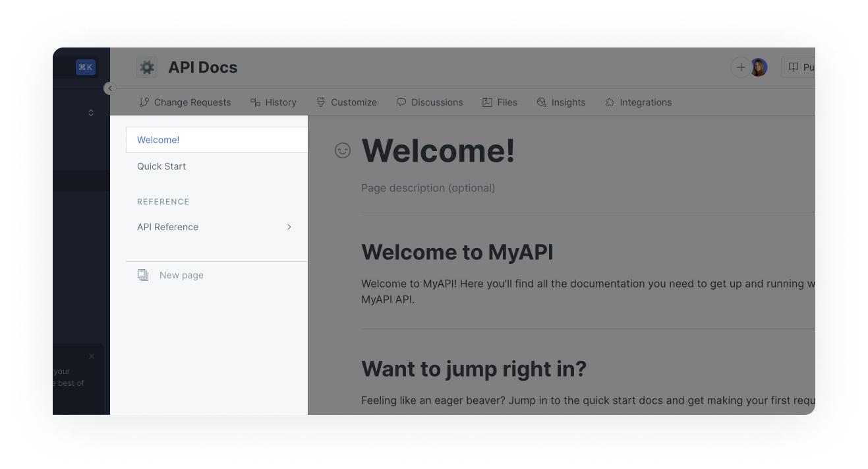The width and height of the screenshot is (868, 469).
Task: Click the Page description (optional) field
Action: 428,188
